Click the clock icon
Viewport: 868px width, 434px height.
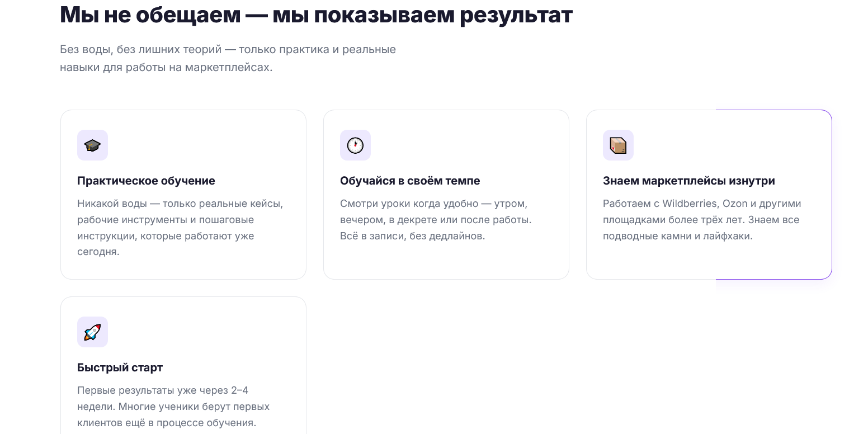pyautogui.click(x=355, y=145)
